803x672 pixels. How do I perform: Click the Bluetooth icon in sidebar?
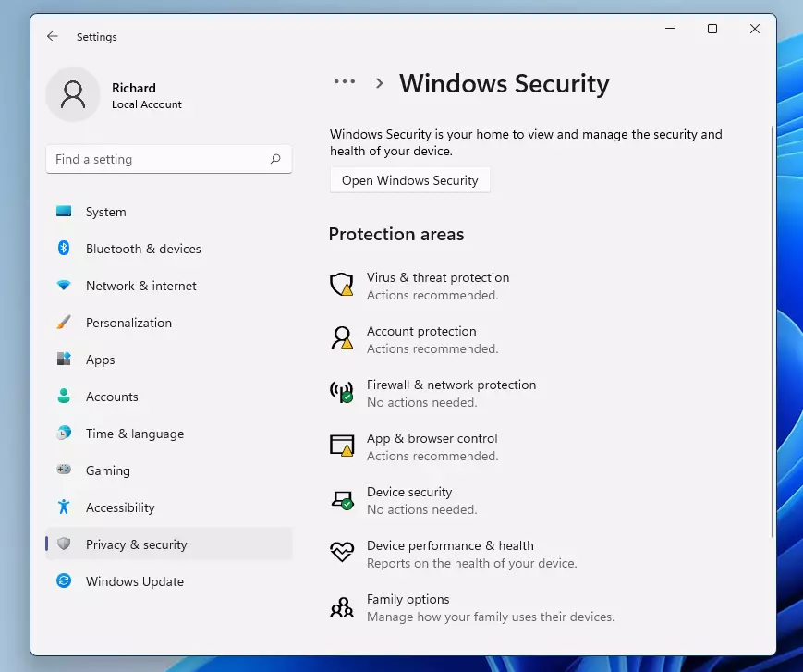(64, 248)
